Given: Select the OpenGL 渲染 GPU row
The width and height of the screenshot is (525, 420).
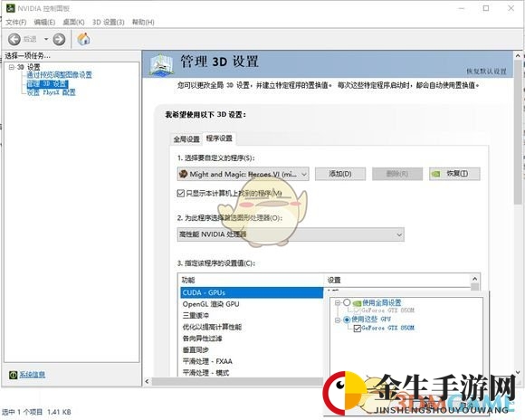Looking at the screenshot, I should point(252,304).
